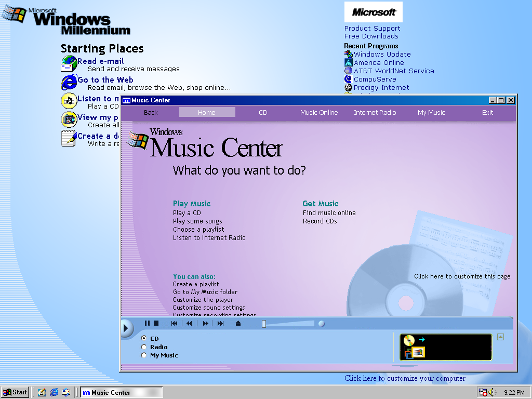
Task: Click the round volume knob on slider
Action: click(x=322, y=324)
